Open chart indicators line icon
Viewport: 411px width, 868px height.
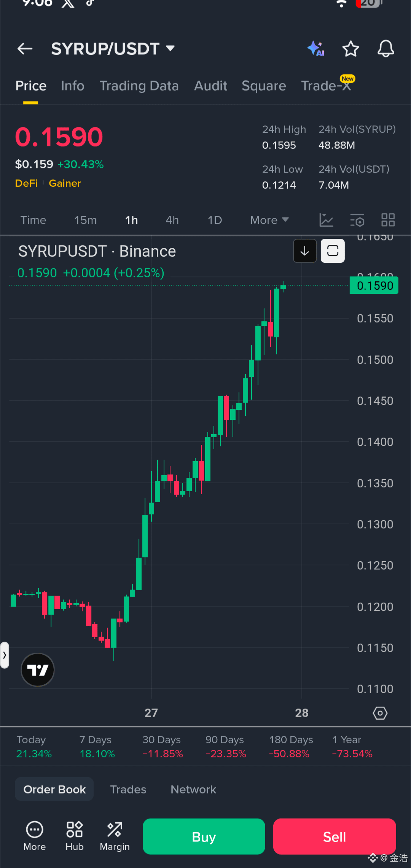(326, 220)
